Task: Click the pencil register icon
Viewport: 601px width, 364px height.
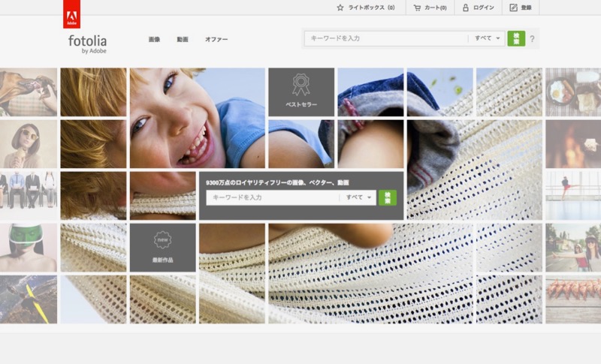Action: coord(513,8)
